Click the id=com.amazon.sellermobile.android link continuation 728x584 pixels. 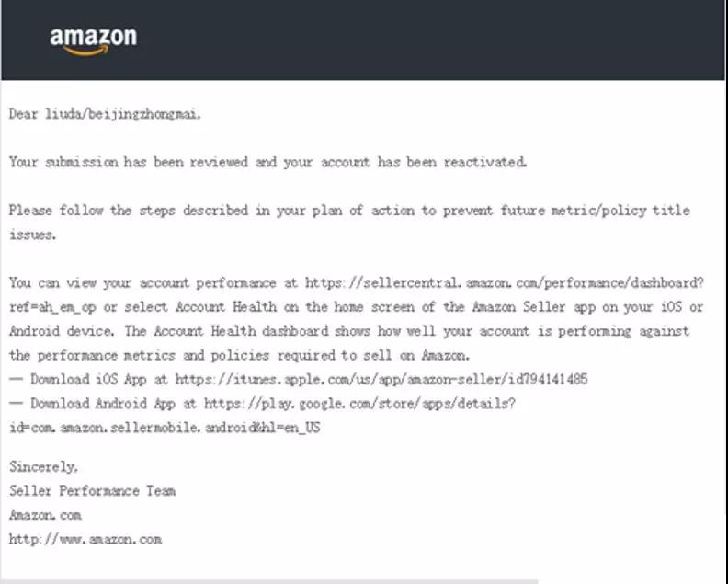pos(165,428)
